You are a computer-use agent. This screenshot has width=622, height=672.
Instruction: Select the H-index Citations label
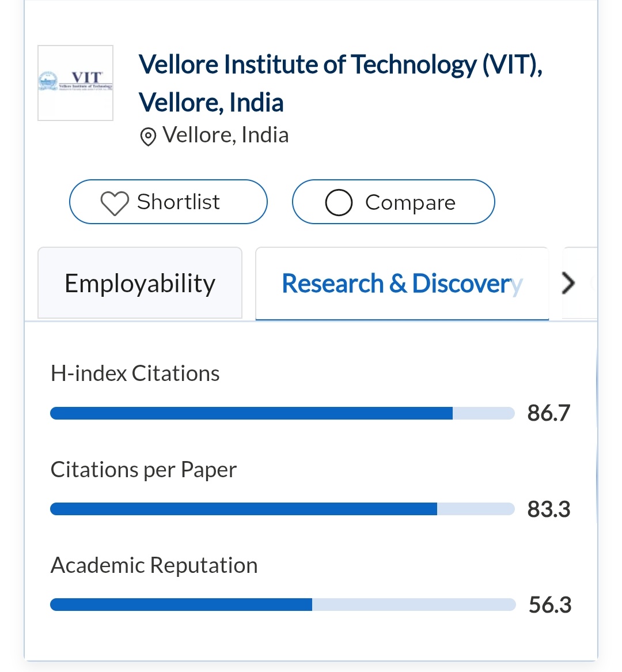pyautogui.click(x=135, y=373)
